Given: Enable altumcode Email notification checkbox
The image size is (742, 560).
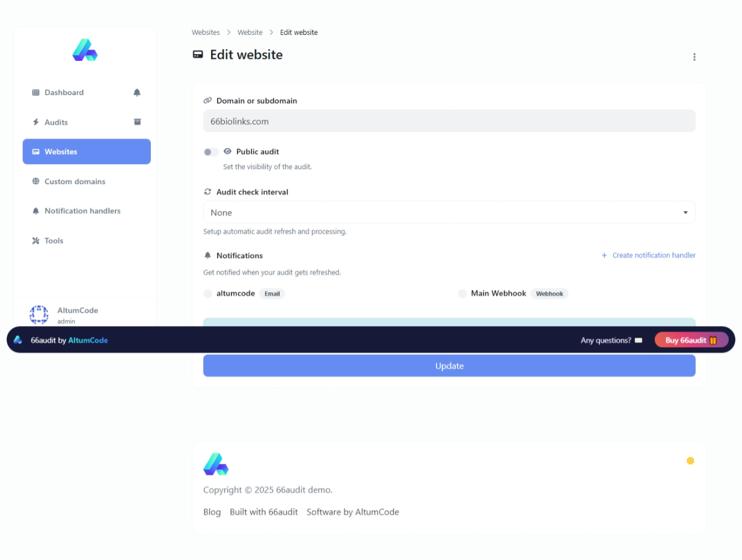Looking at the screenshot, I should [x=208, y=294].
